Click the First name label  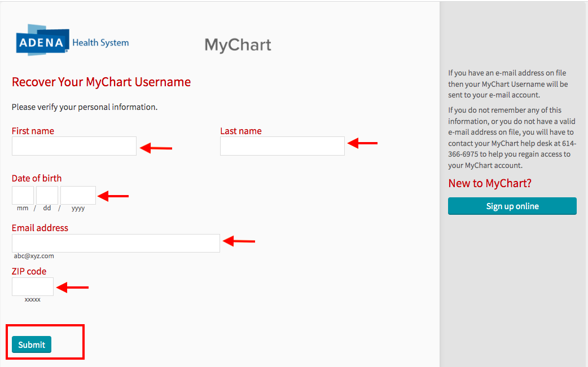33,131
